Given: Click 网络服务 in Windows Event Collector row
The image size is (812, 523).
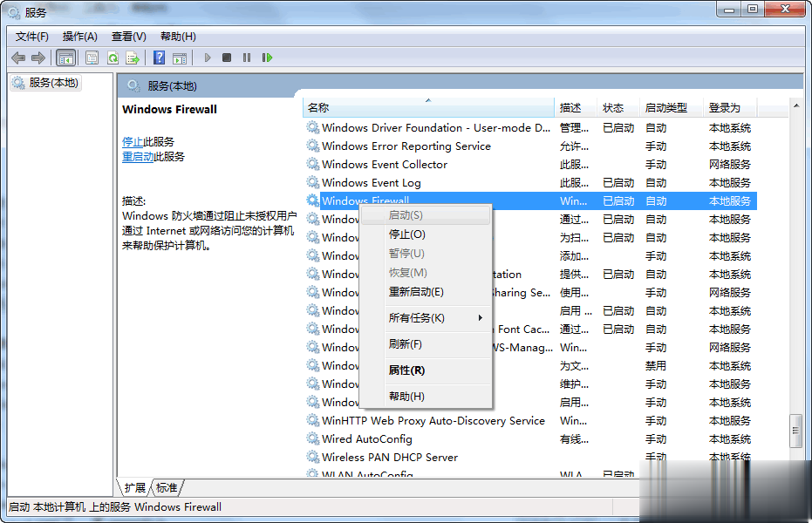Looking at the screenshot, I should coord(729,164).
